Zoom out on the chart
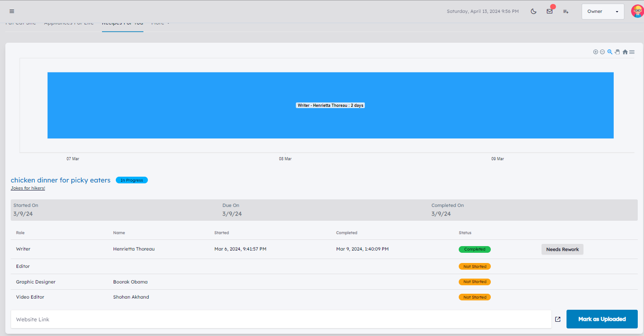Image resolution: width=644 pixels, height=336 pixels. 602,52
